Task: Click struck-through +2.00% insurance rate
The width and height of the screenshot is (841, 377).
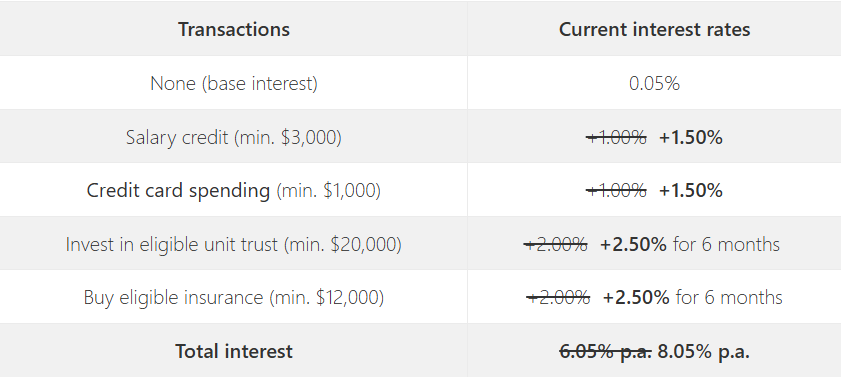Action: click(x=558, y=297)
